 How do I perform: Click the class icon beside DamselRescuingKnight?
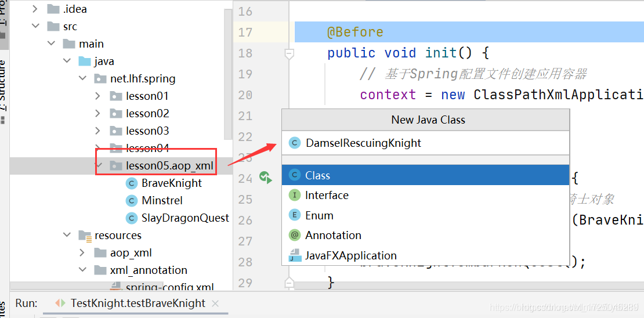tap(294, 143)
